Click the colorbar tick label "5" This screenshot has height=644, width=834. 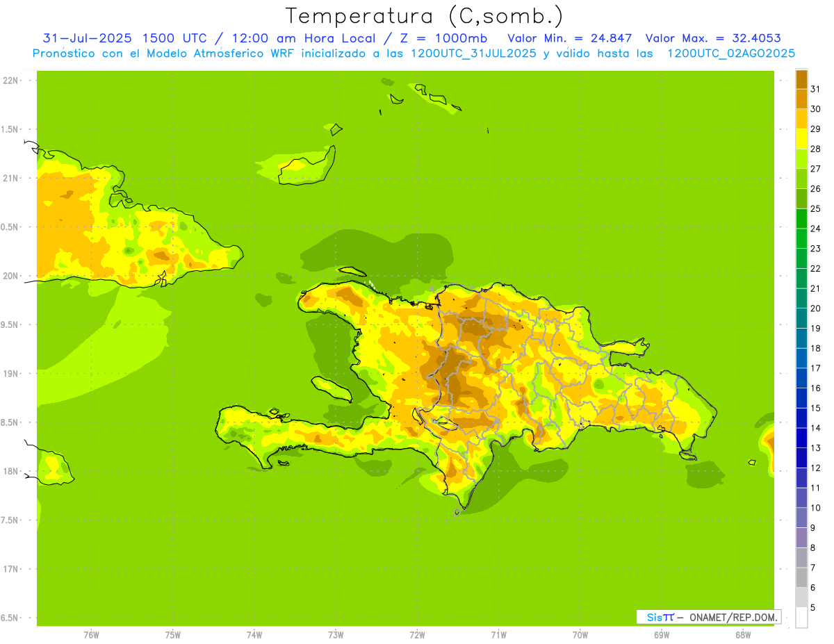click(x=813, y=608)
